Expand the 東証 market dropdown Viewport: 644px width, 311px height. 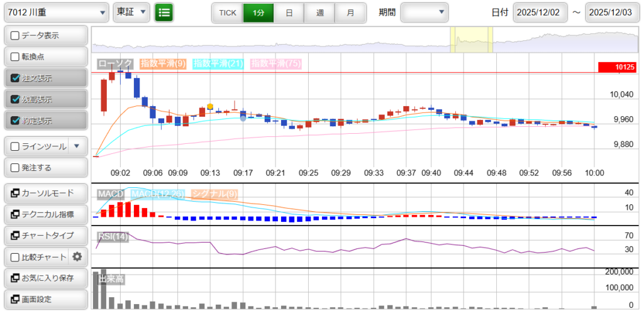[131, 12]
